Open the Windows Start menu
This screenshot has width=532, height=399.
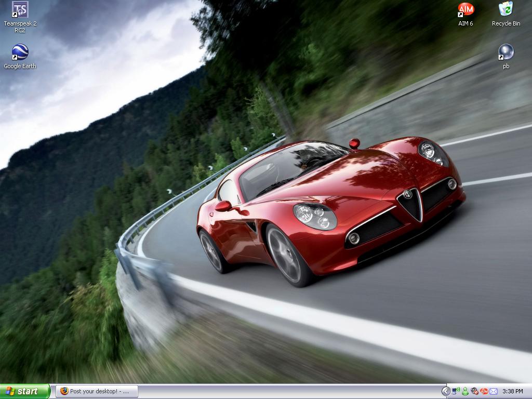[25, 391]
